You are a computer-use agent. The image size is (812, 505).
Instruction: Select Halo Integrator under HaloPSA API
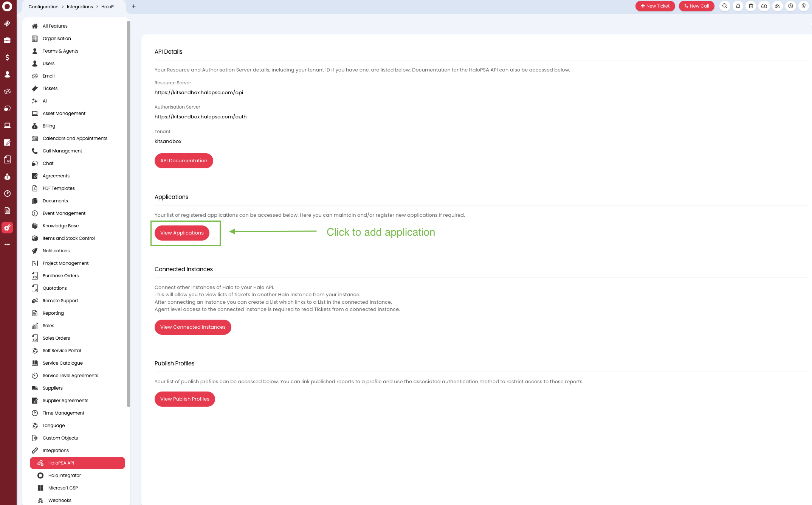(65, 475)
